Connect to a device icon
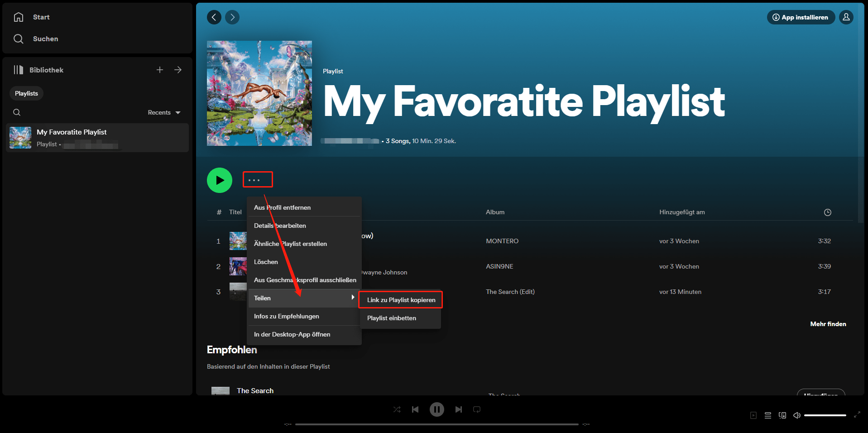Viewport: 868px width, 433px height. (x=782, y=415)
